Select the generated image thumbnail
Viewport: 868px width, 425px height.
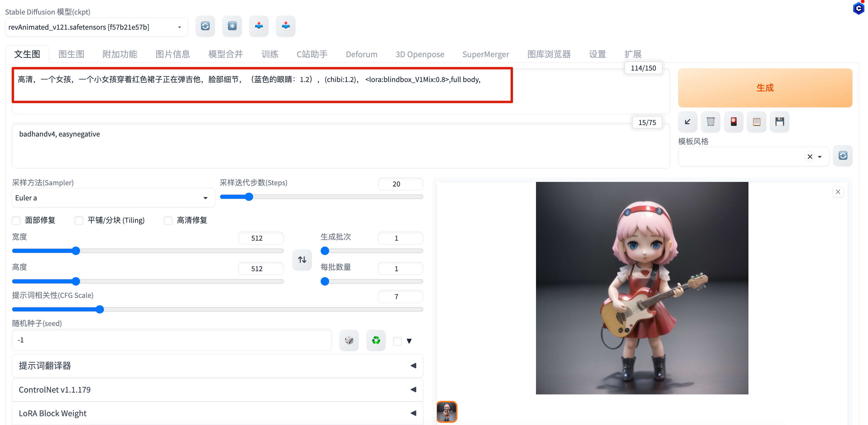tap(447, 411)
